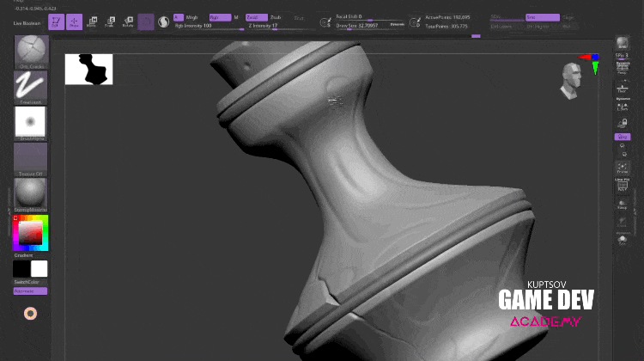Select the white main color swatch
This screenshot has height=361, width=644.
pyautogui.click(x=39, y=269)
